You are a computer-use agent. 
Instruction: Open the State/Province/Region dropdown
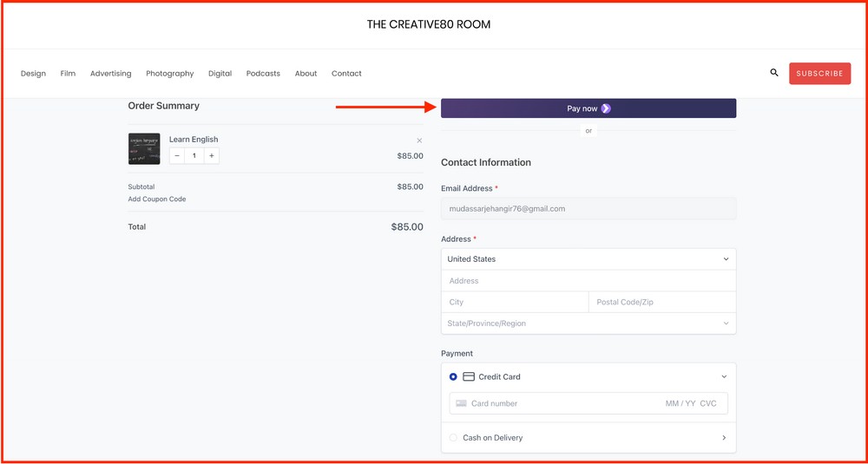[x=589, y=323]
